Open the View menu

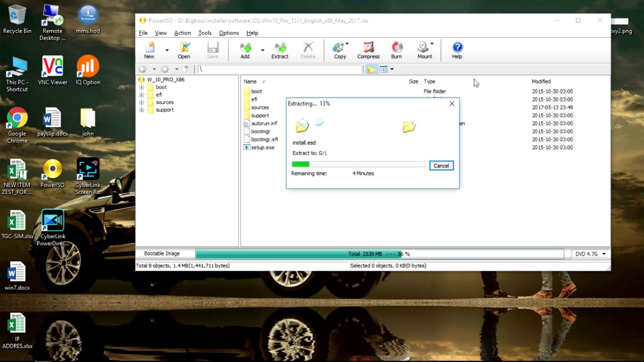point(161,33)
